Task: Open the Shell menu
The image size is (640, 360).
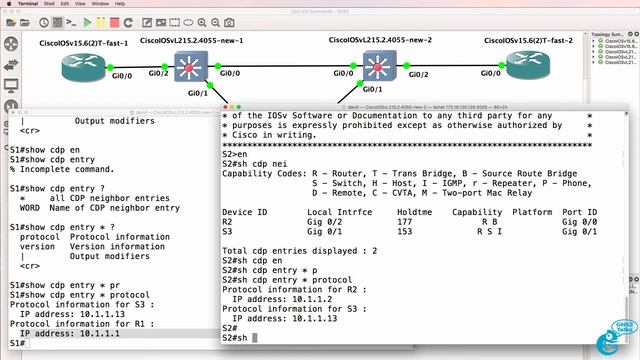Action: (49, 3)
